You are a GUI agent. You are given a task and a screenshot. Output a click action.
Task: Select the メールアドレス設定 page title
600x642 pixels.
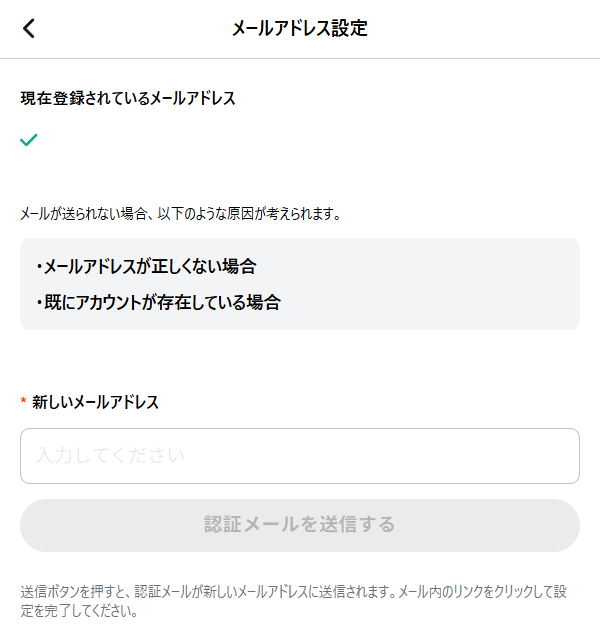tap(300, 29)
